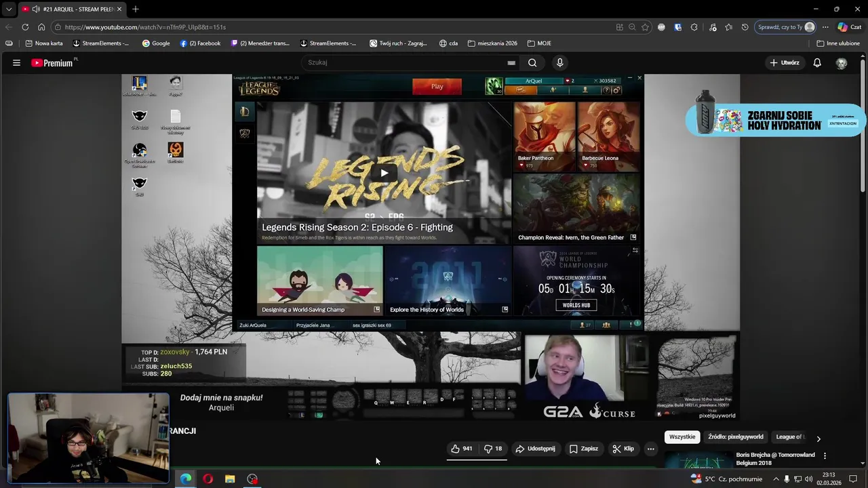Open the Facebook bookmark
868x488 pixels.
click(200, 43)
